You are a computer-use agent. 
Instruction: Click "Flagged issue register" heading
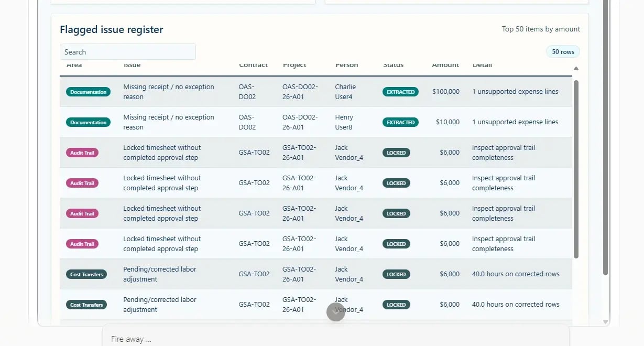tap(112, 29)
